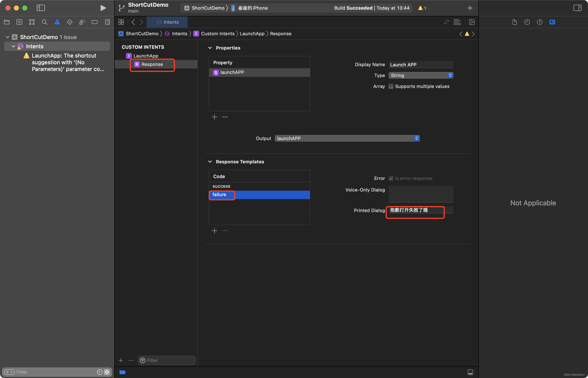Toggle code review swap arrows icon

pyautogui.click(x=446, y=22)
